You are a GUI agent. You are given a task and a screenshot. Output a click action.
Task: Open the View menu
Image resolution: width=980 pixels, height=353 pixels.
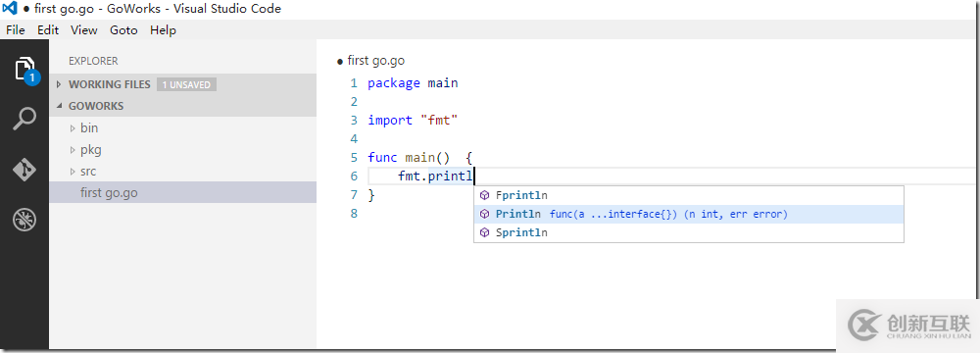point(83,30)
